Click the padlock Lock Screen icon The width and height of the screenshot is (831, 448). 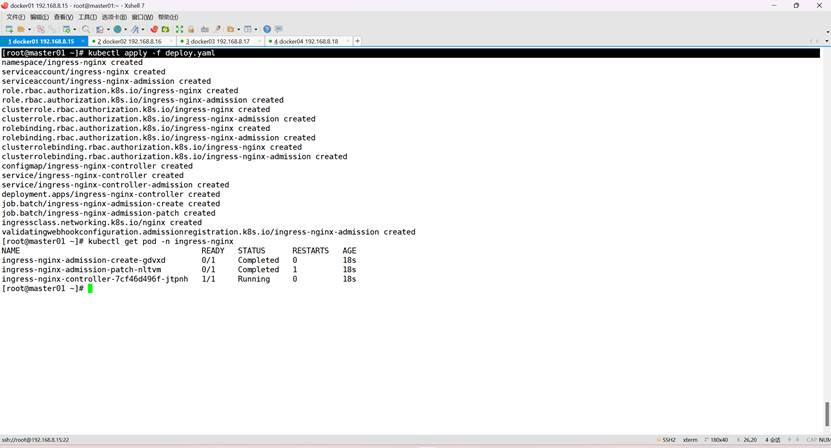point(191,29)
